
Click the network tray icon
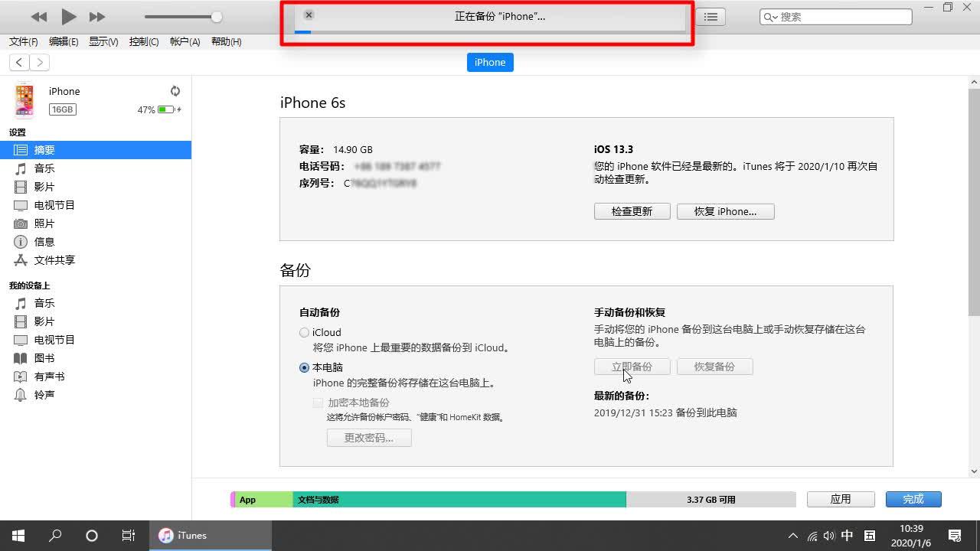click(812, 536)
